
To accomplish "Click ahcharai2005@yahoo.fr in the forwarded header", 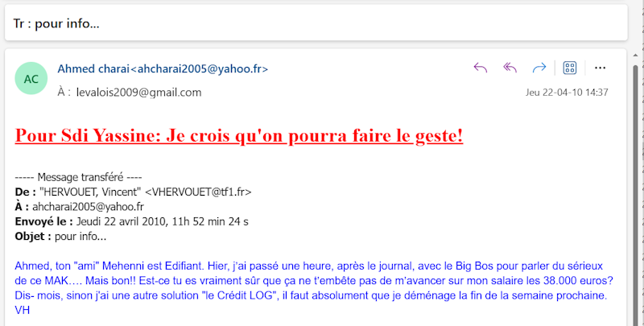I will tap(88, 206).
